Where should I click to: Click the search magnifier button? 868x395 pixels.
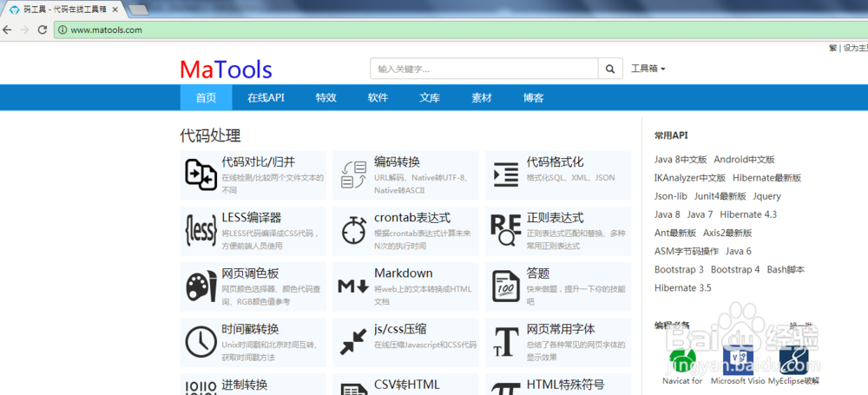point(610,69)
